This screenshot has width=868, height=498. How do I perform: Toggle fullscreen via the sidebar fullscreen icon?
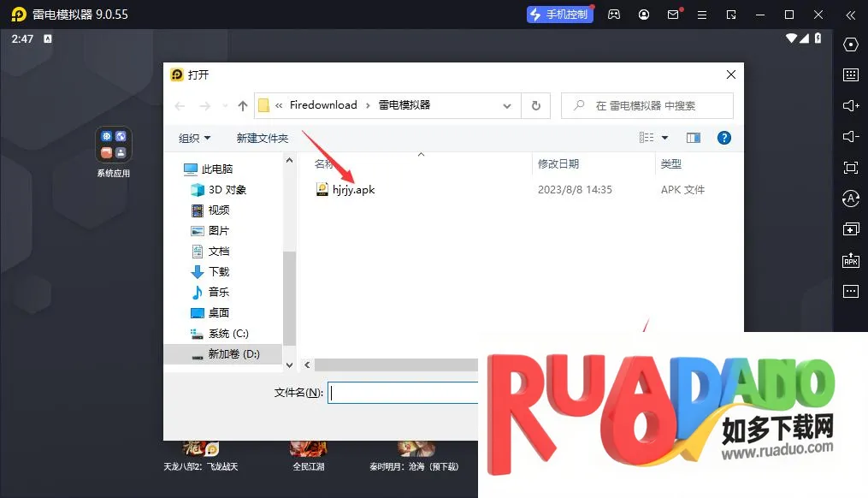coord(850,168)
